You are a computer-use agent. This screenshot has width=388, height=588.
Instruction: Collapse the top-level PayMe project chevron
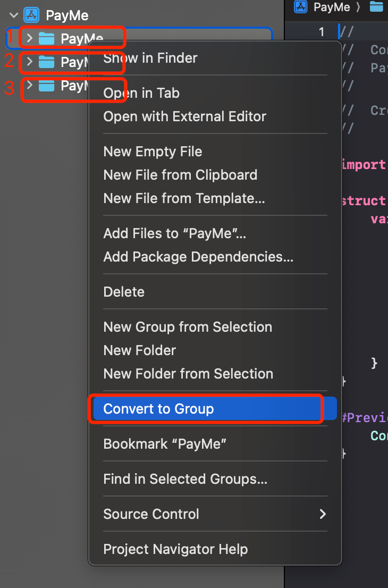click(x=13, y=15)
